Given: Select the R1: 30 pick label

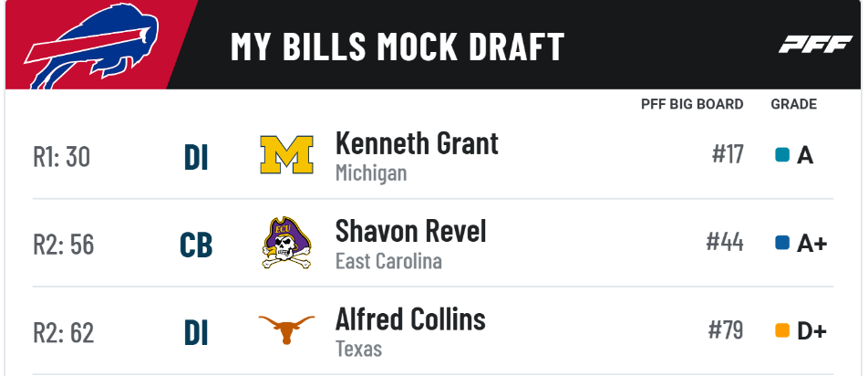Looking at the screenshot, I should click(61, 157).
